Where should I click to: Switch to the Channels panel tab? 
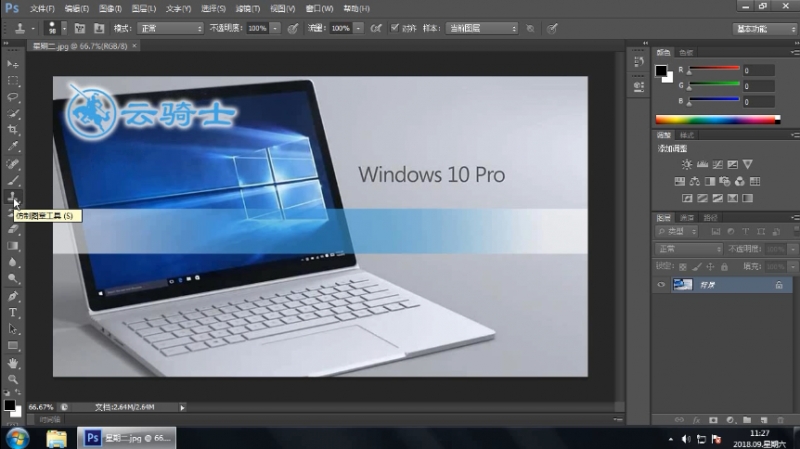click(x=687, y=218)
